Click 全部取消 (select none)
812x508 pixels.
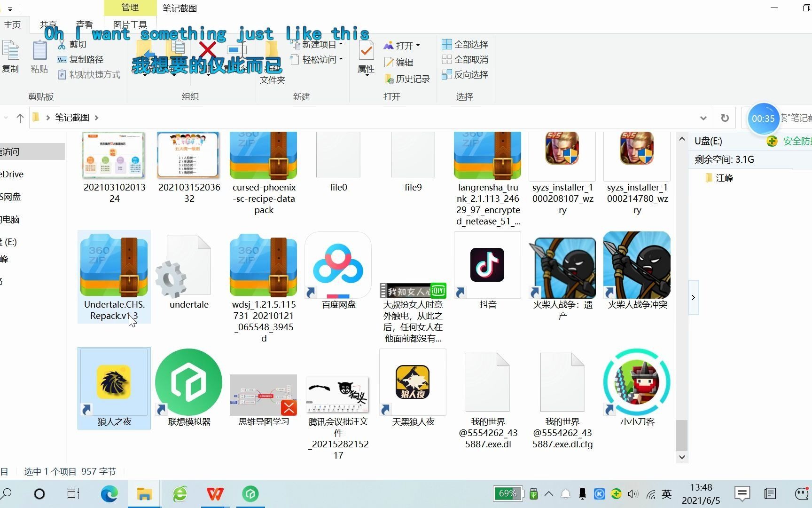pos(465,59)
